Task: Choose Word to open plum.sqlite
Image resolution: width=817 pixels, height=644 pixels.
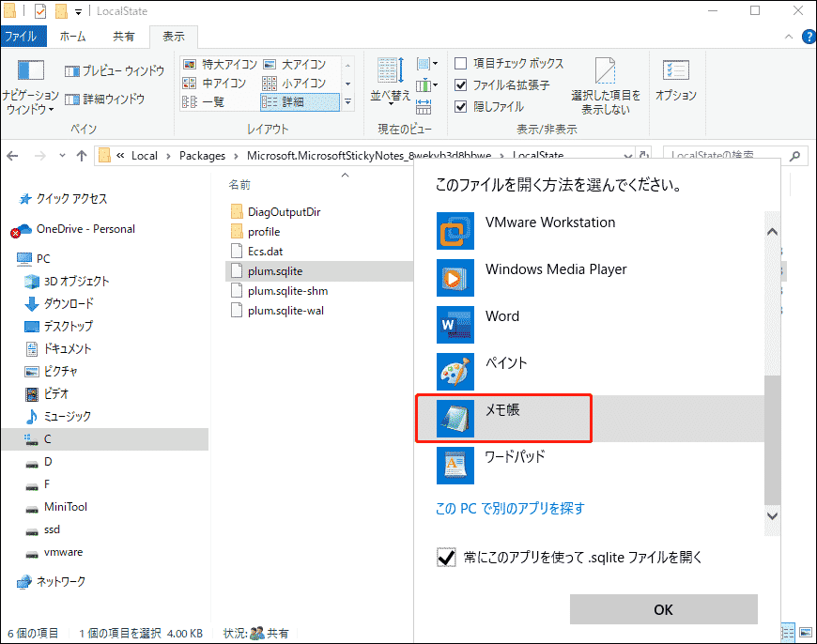Action: point(502,316)
